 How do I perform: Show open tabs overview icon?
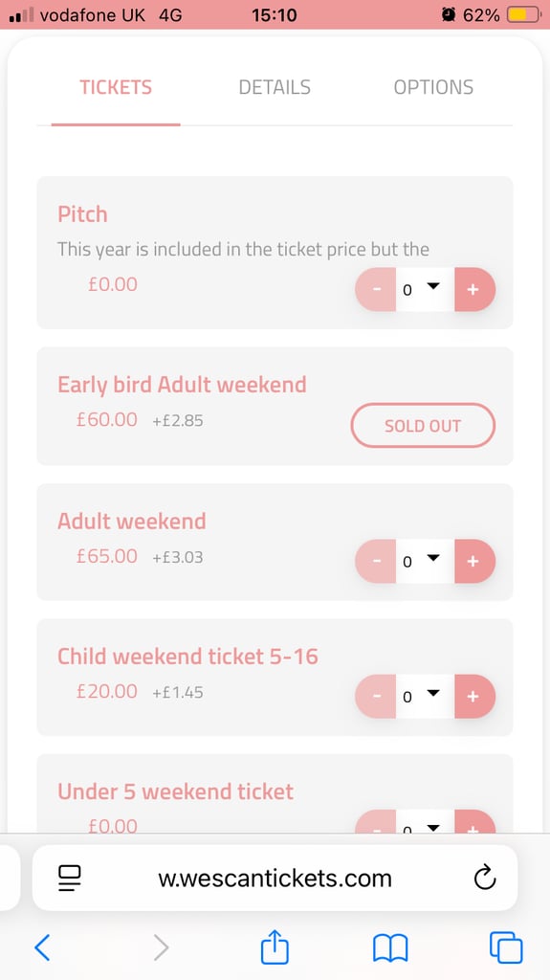coord(506,947)
